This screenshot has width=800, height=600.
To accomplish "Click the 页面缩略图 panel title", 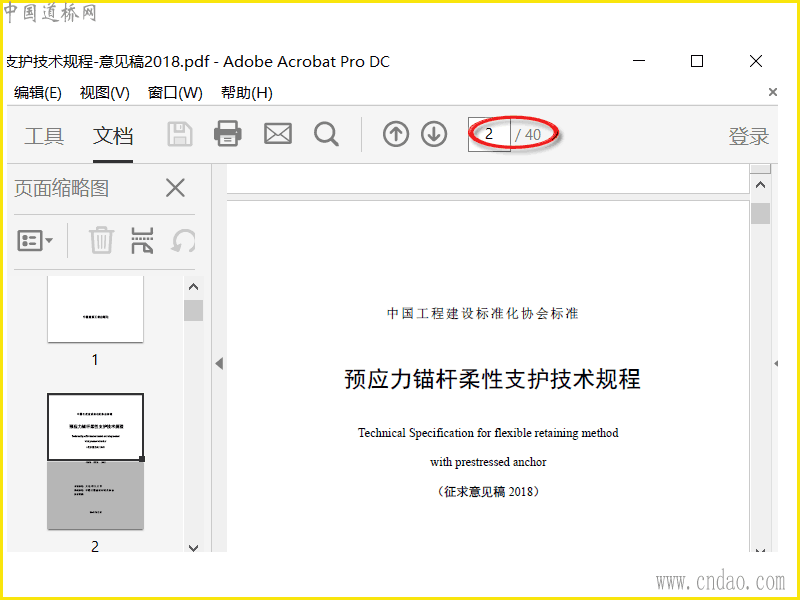I will 61,188.
